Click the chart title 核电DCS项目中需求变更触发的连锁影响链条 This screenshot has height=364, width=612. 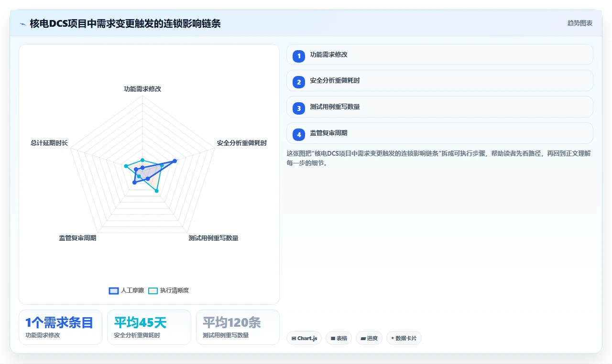(x=125, y=23)
